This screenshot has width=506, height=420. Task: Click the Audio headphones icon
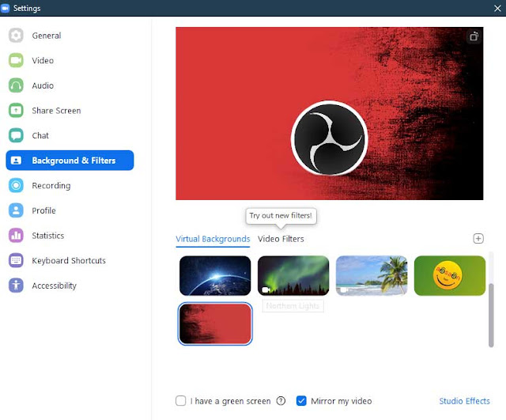tap(16, 85)
